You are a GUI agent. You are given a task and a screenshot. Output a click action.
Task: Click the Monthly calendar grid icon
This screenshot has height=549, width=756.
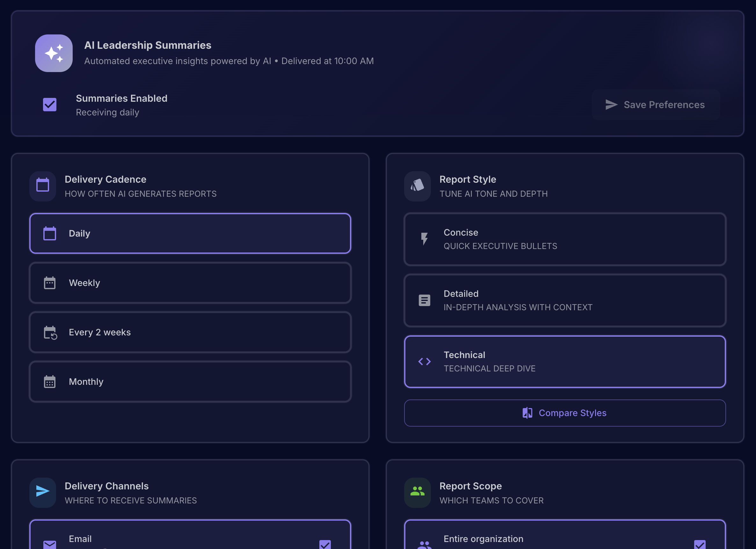click(x=50, y=382)
